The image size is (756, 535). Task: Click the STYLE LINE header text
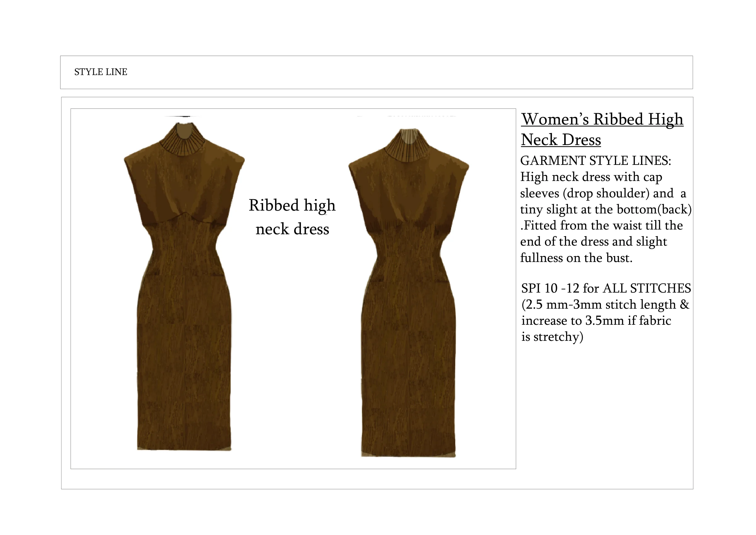tap(101, 72)
